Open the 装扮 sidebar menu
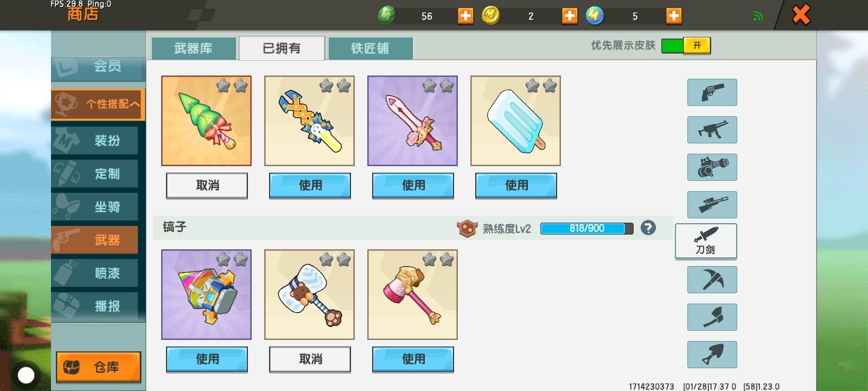Screen dimensions: 868x391 95,141
